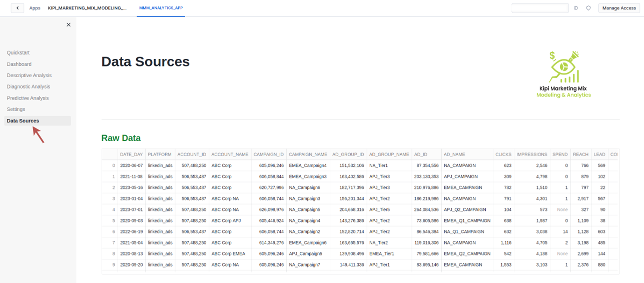This screenshot has width=644, height=283.
Task: Open Settings in the sidebar
Action: (16, 109)
